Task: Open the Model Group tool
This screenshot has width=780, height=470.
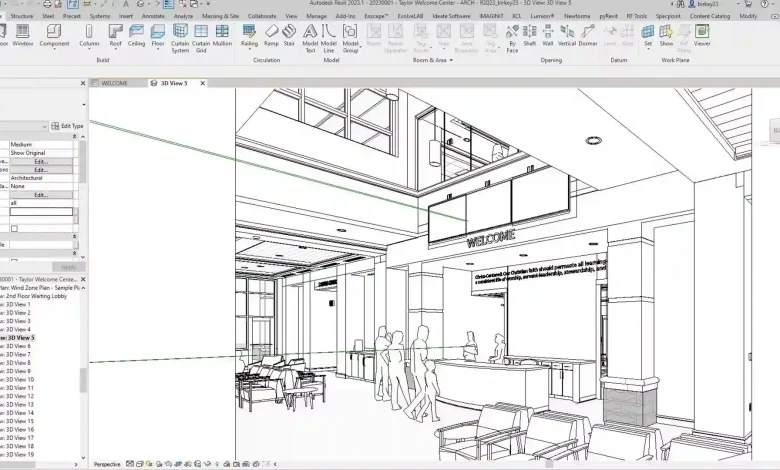Action: click(x=350, y=39)
